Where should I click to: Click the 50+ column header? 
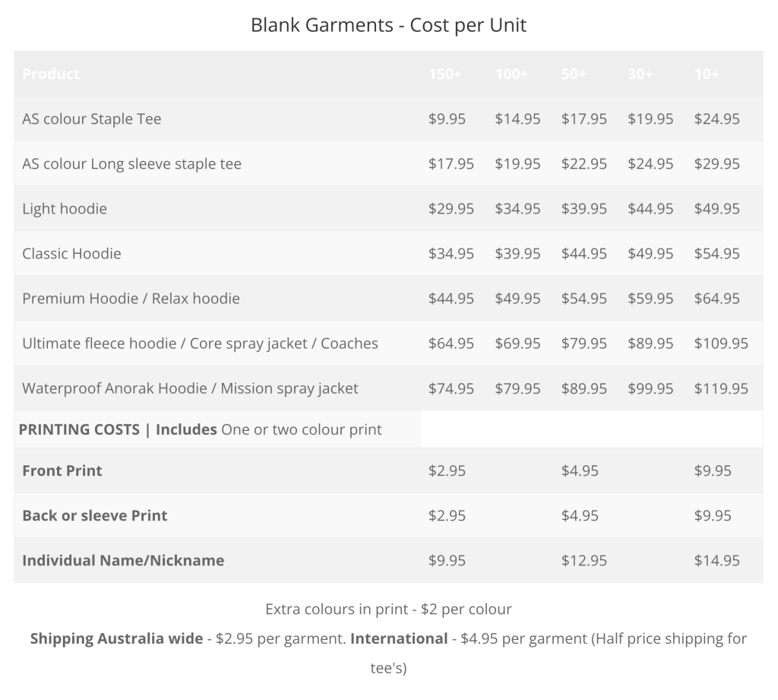pos(574,74)
